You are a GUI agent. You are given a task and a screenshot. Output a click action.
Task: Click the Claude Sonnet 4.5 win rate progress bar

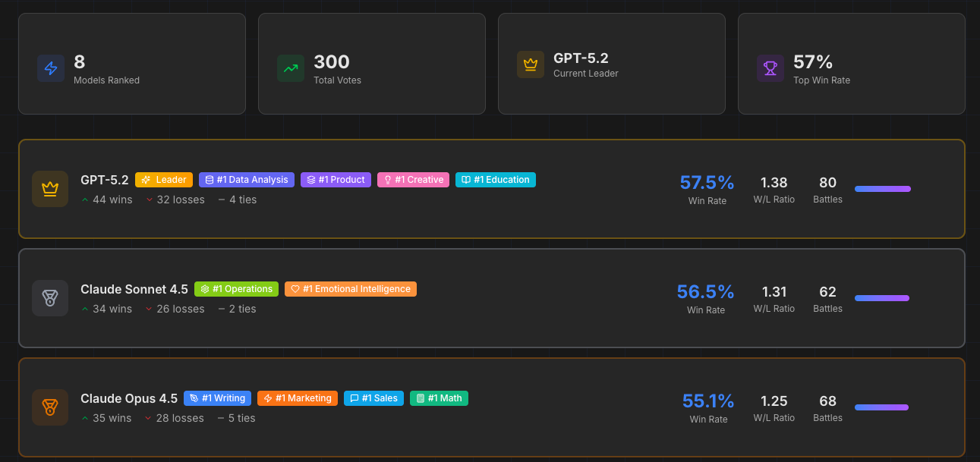(x=882, y=298)
